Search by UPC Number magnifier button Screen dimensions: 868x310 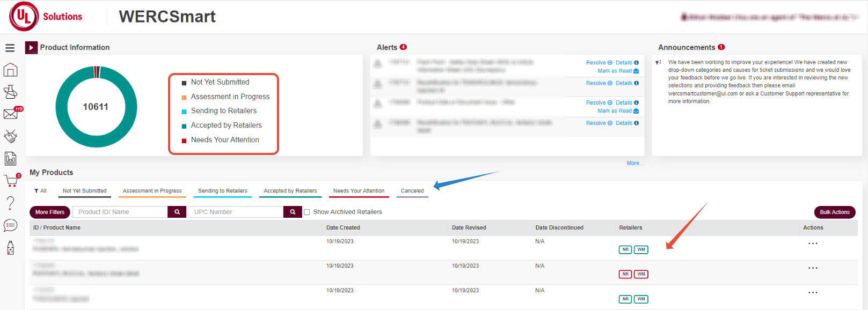pos(293,212)
